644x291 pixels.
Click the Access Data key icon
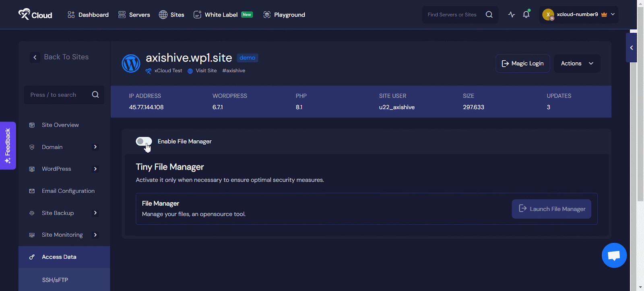(32, 257)
